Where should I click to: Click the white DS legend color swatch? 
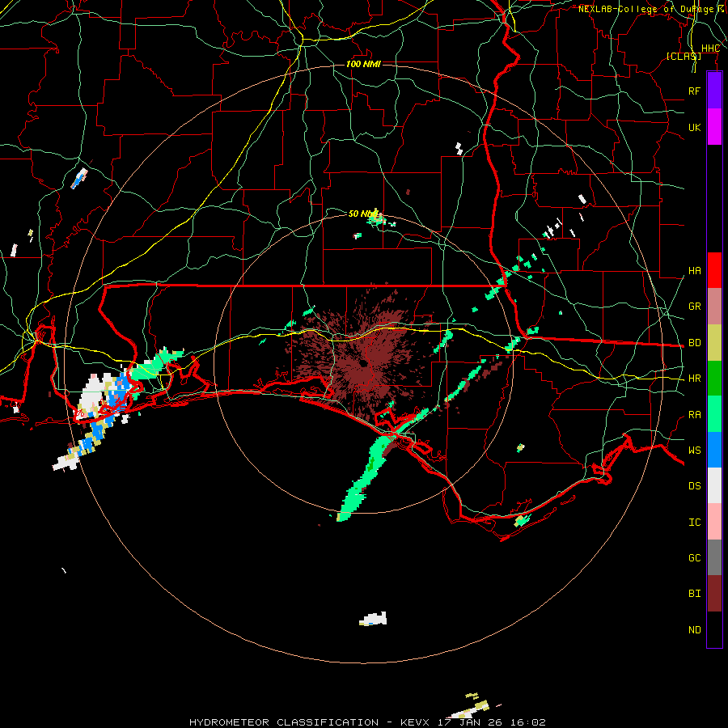(714, 485)
